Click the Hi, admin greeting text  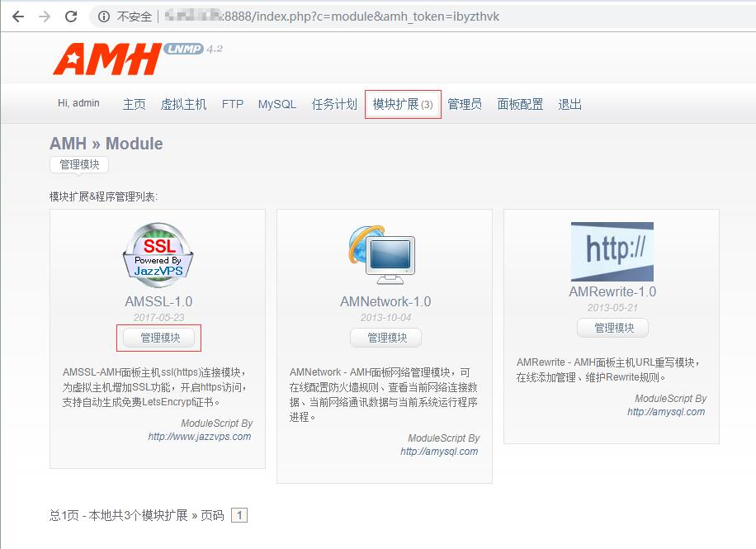pyautogui.click(x=78, y=103)
